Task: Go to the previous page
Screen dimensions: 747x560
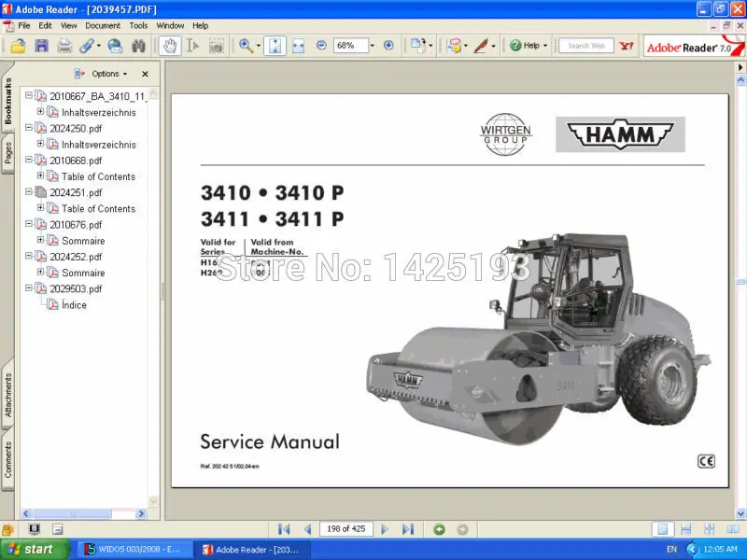Action: point(308,529)
